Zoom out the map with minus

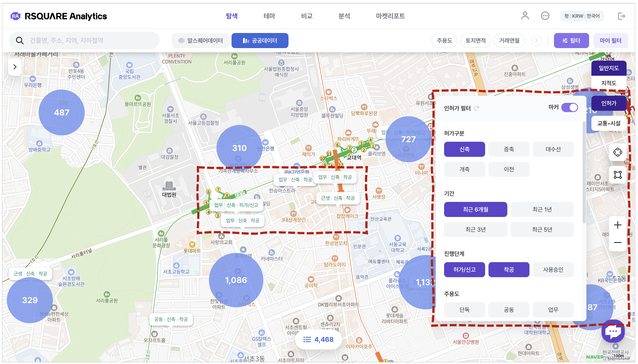click(x=618, y=242)
